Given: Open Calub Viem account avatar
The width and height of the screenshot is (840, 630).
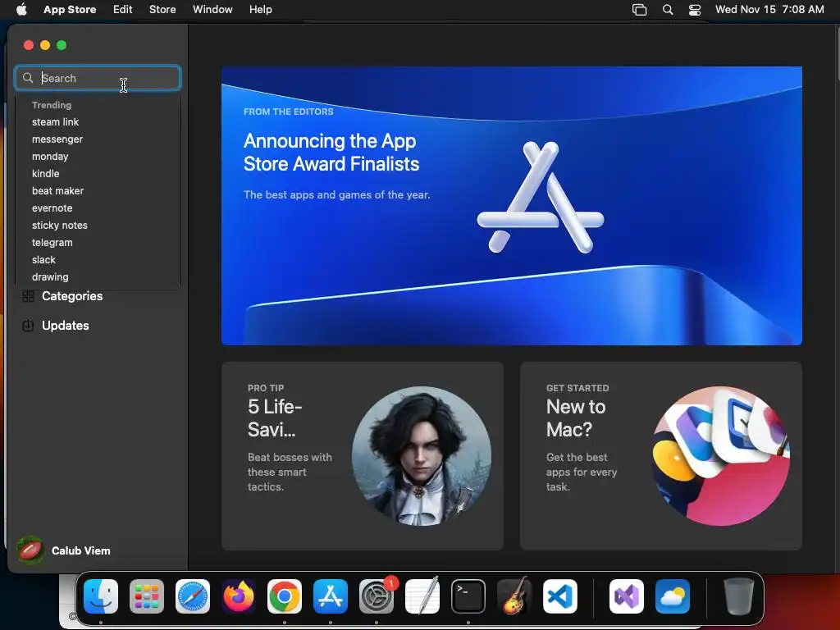Looking at the screenshot, I should point(30,550).
